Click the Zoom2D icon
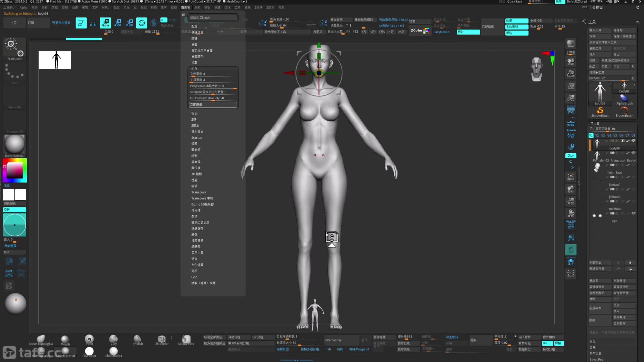644x362 pixels. coord(571,73)
